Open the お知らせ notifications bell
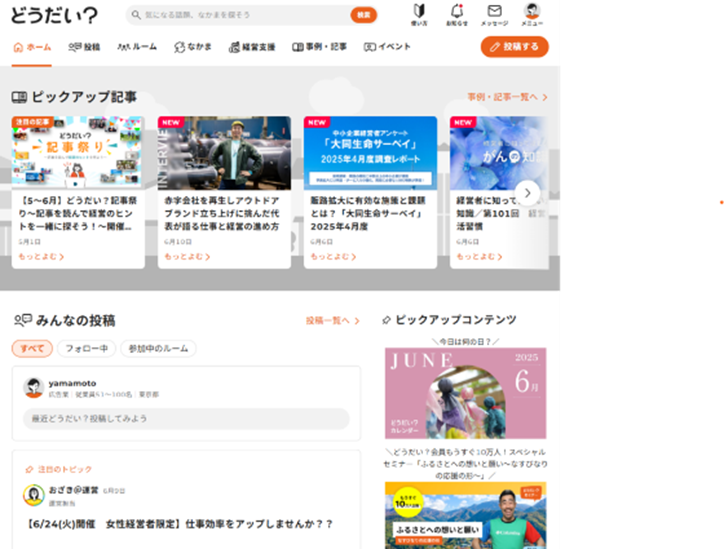Screen dimensions: 724x549 (x=457, y=13)
